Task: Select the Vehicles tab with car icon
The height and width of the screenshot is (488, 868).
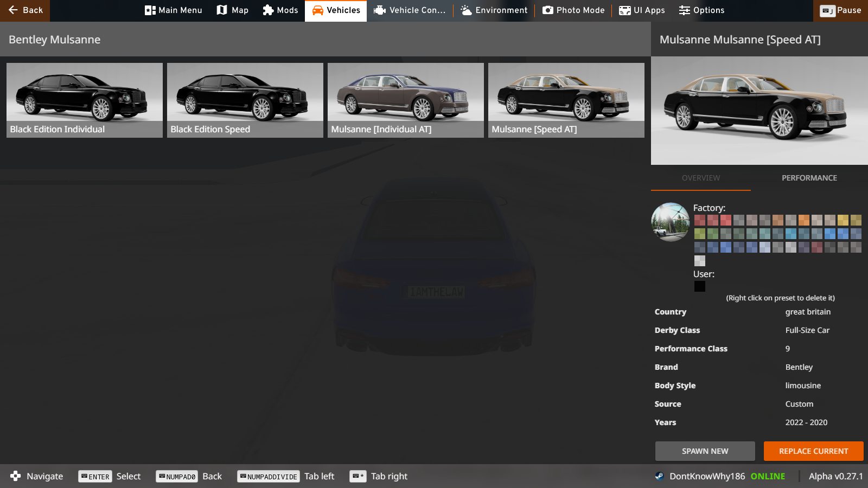Action: [x=336, y=10]
